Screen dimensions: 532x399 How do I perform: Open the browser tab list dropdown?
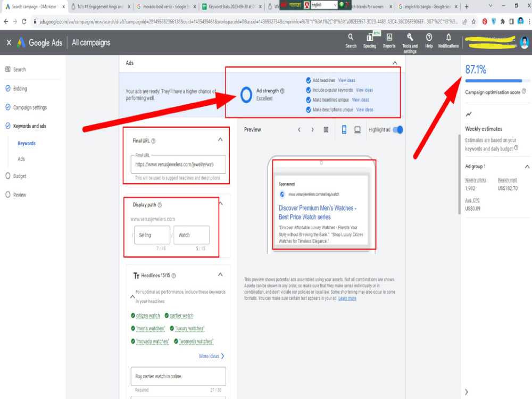click(x=491, y=6)
